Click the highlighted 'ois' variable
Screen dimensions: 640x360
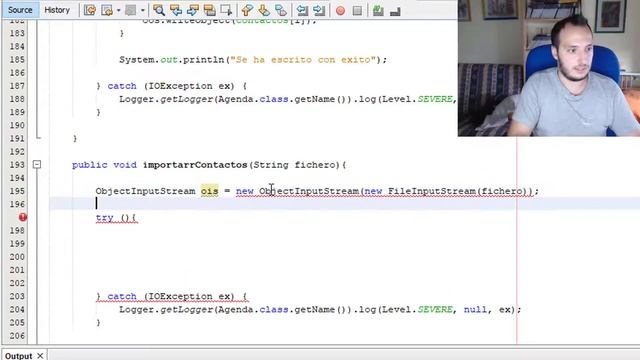[209, 191]
